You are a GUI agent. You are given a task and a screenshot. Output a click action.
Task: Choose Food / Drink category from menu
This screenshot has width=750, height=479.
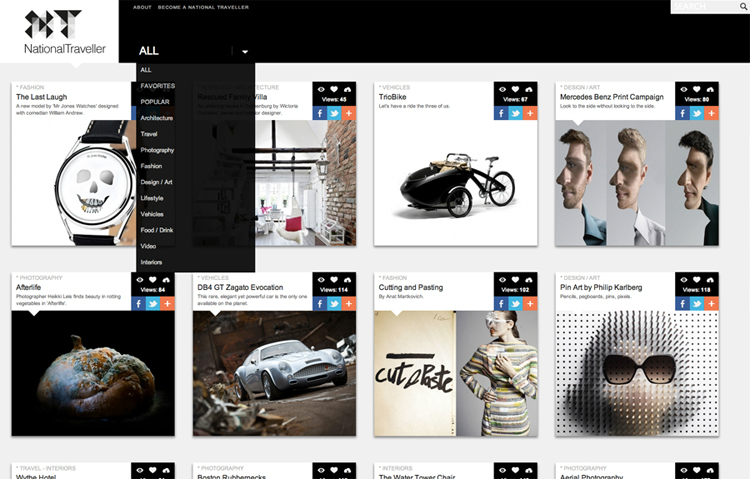(x=157, y=230)
